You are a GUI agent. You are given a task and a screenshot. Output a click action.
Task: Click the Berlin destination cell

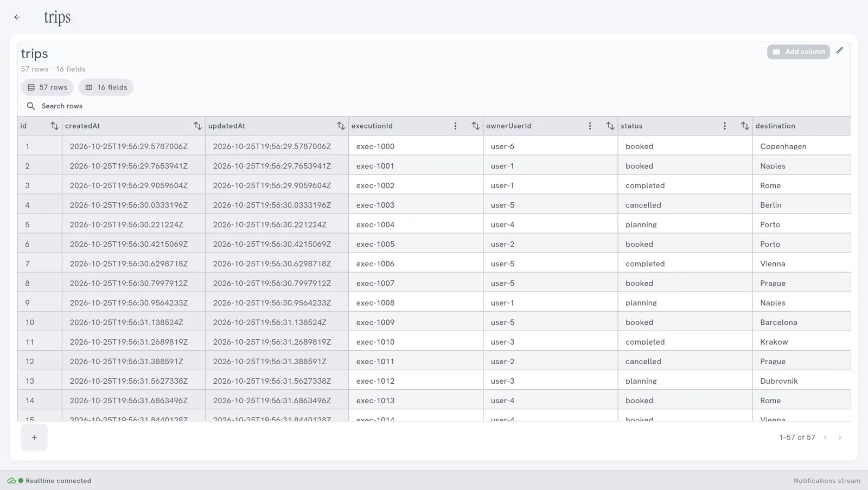click(x=801, y=205)
